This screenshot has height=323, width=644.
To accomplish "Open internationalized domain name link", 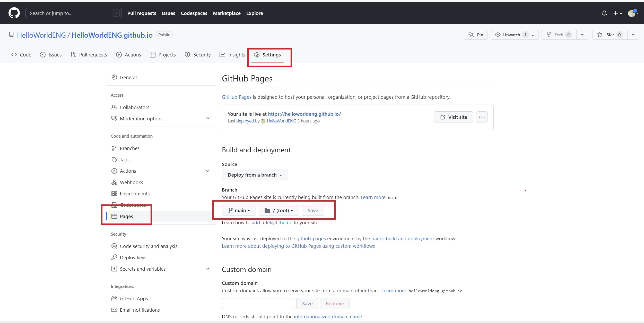I will click(328, 317).
